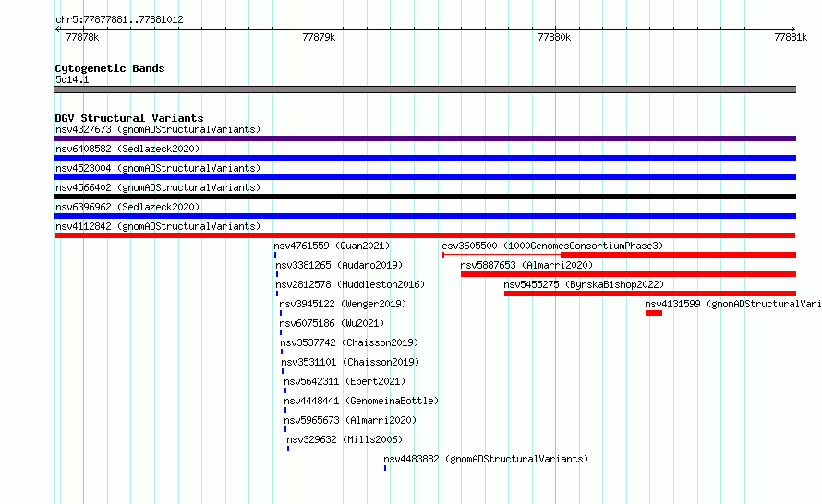Viewport: 822px width, 504px height.
Task: Select nsv4483882 gnomADStructuralVariants label
Action: [486, 459]
